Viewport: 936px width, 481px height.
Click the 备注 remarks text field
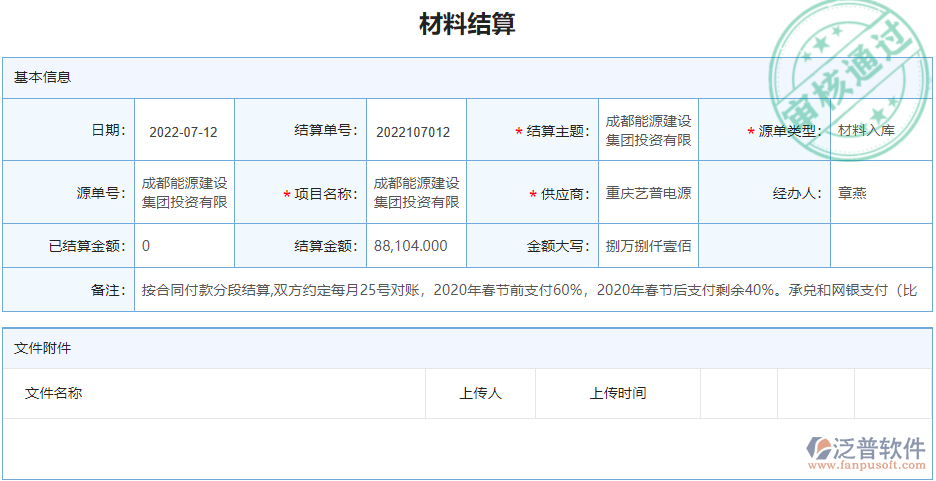530,290
